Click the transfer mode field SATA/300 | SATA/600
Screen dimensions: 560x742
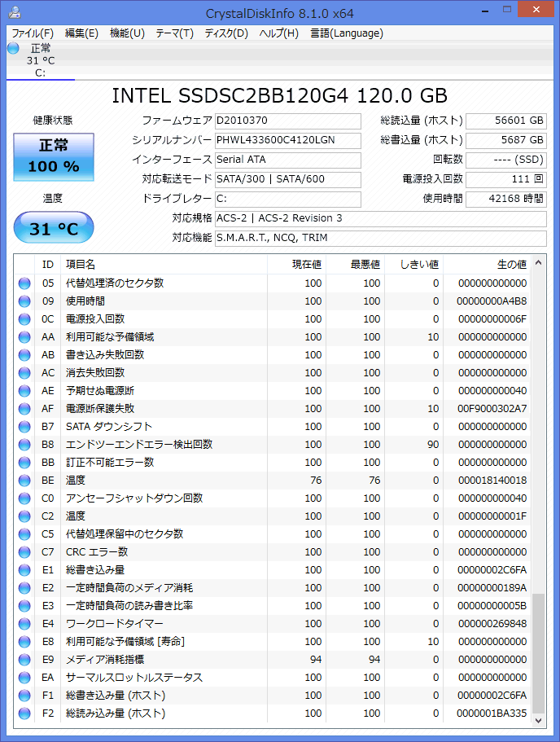tap(287, 179)
